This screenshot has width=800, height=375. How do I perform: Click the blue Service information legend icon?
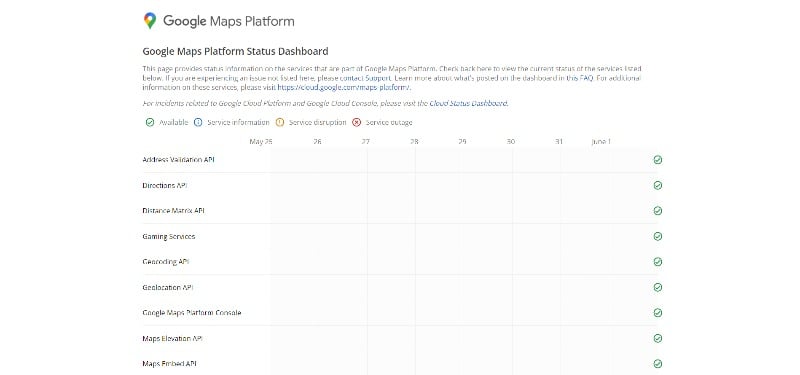[198, 122]
